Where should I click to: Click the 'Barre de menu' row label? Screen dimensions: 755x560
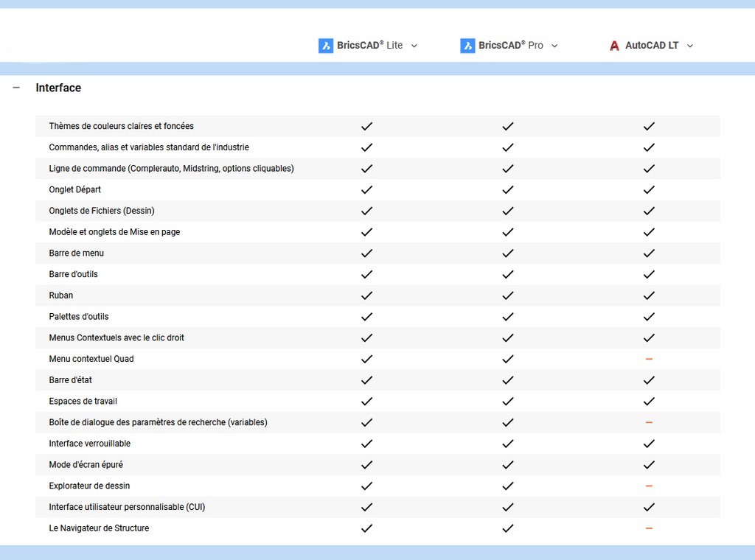pos(76,253)
